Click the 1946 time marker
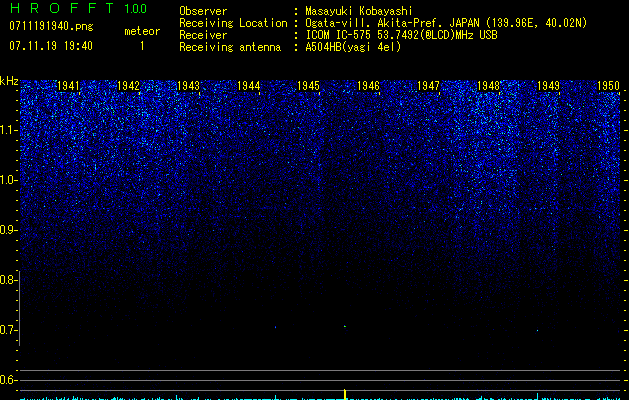 click(368, 86)
